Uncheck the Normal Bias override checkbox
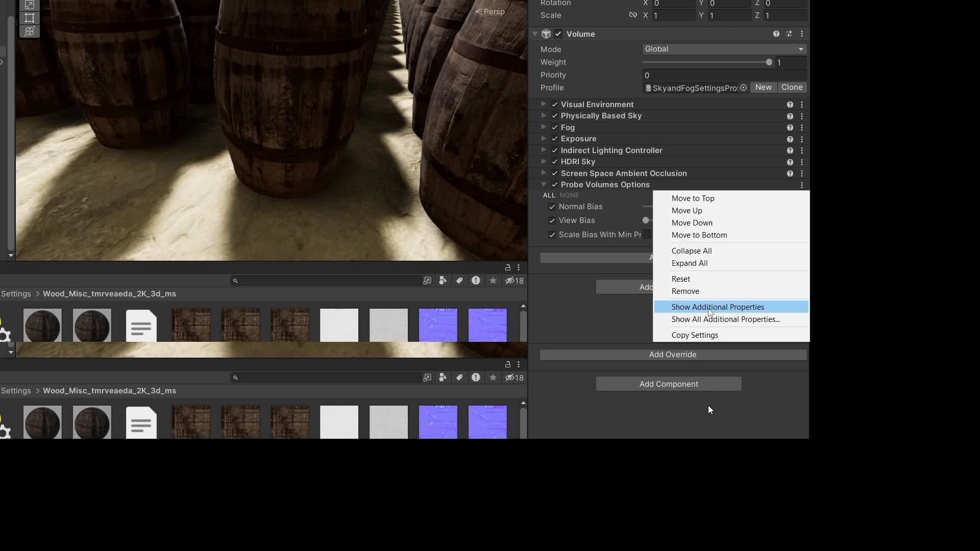This screenshot has width=980, height=551. point(552,207)
